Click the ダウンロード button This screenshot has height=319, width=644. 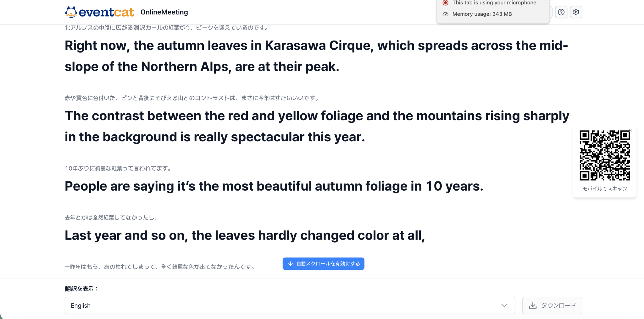pos(552,305)
